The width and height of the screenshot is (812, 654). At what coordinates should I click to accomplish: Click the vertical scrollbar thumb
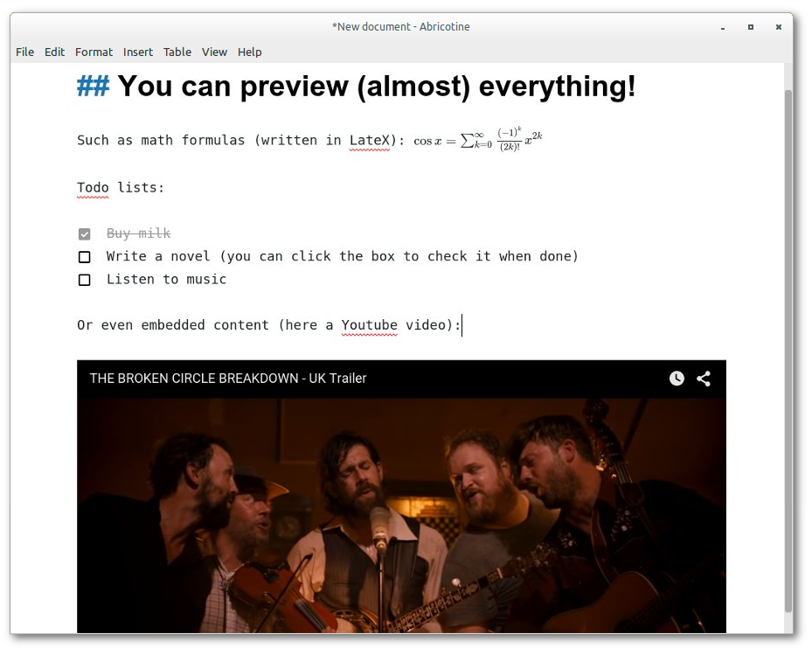(x=788, y=351)
